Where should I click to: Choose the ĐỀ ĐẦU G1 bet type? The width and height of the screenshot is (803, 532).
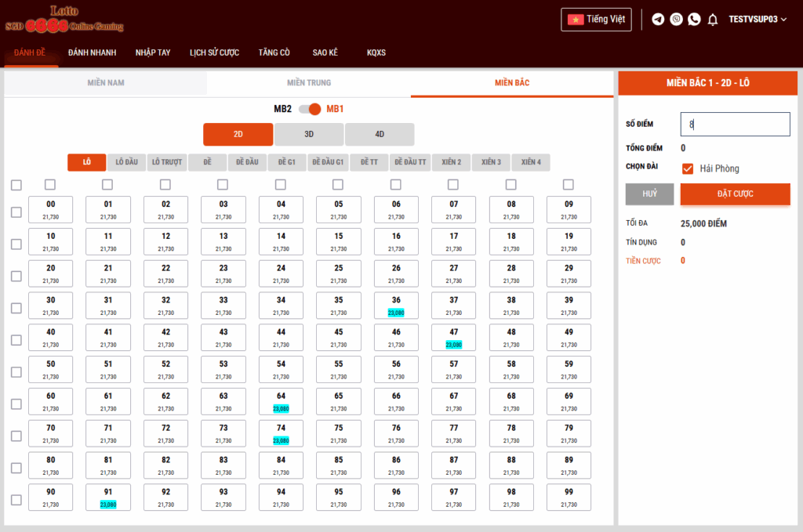pos(328,162)
